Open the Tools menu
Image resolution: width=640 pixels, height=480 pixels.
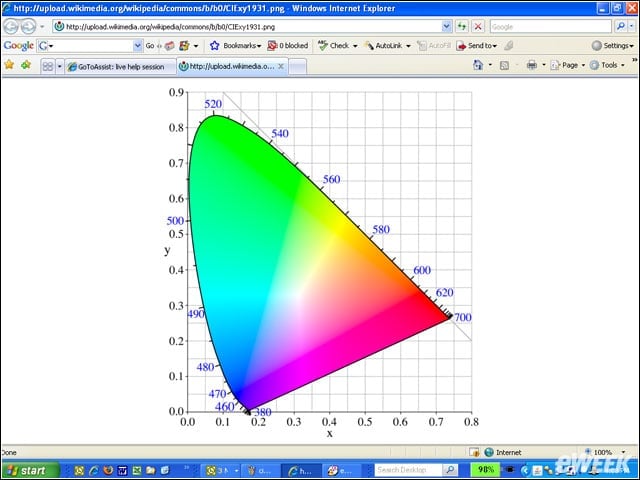607,65
